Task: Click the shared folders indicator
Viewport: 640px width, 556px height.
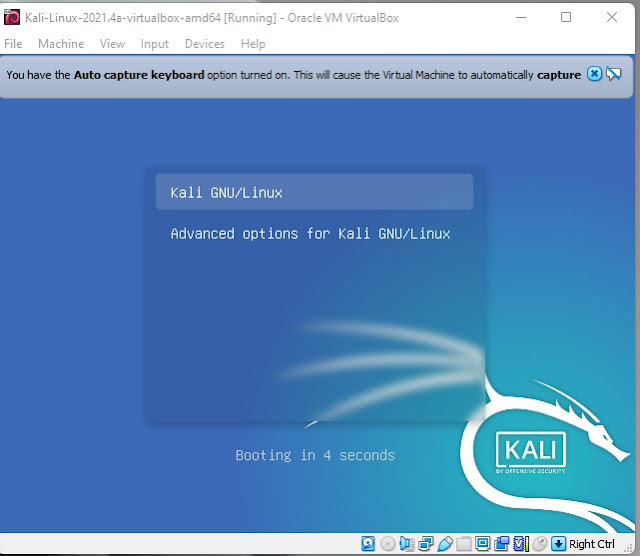Action: 464,544
